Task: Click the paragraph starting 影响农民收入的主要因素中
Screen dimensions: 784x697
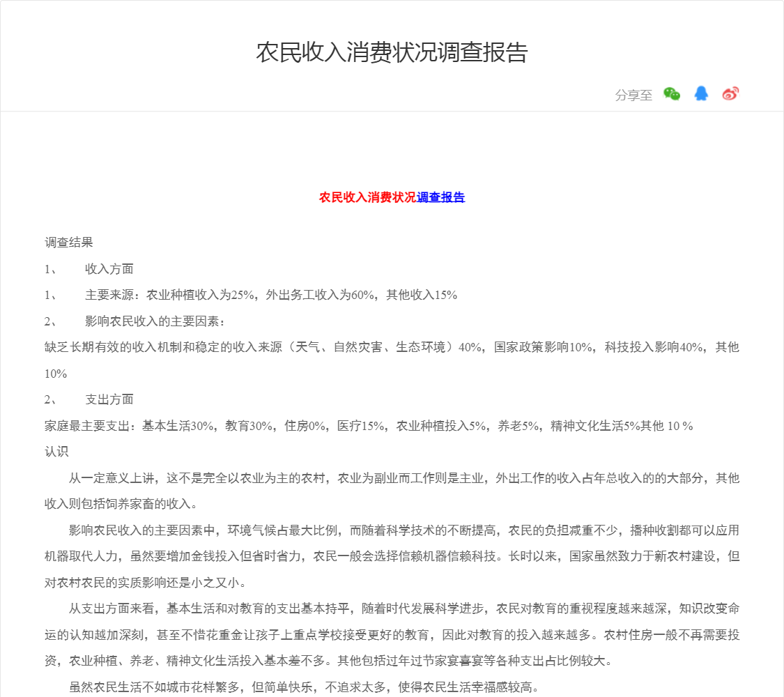Action: click(x=392, y=556)
